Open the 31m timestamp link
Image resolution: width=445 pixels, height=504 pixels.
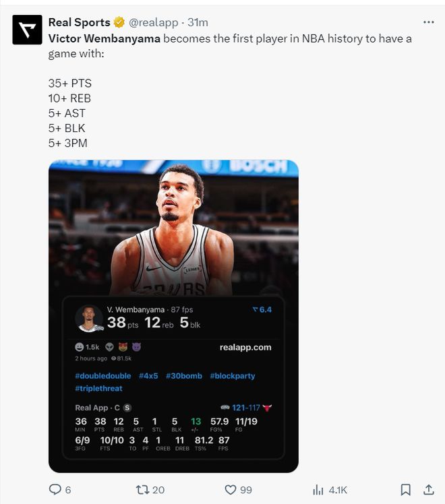point(198,22)
